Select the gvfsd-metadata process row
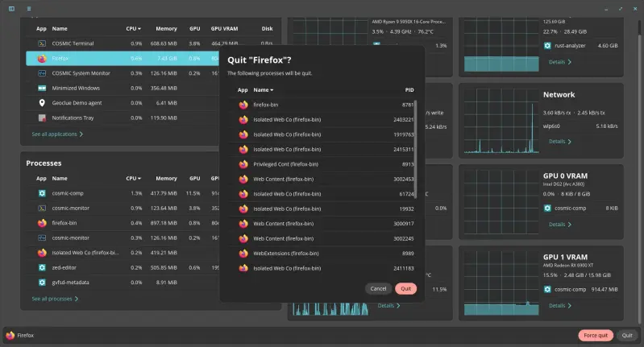 [123, 283]
